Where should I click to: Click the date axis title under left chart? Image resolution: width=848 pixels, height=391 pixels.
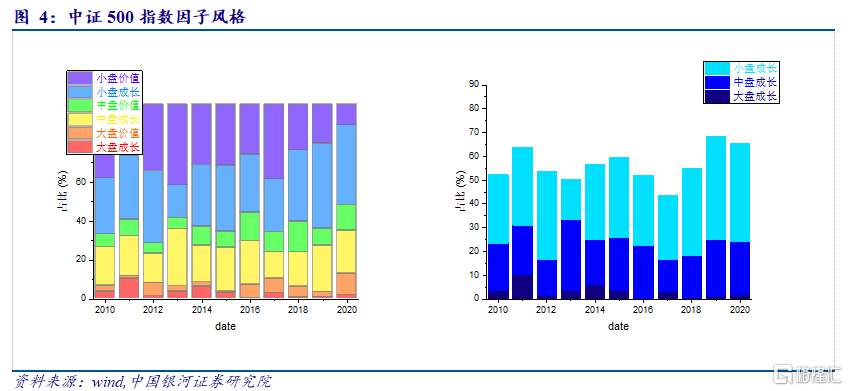pos(225,326)
